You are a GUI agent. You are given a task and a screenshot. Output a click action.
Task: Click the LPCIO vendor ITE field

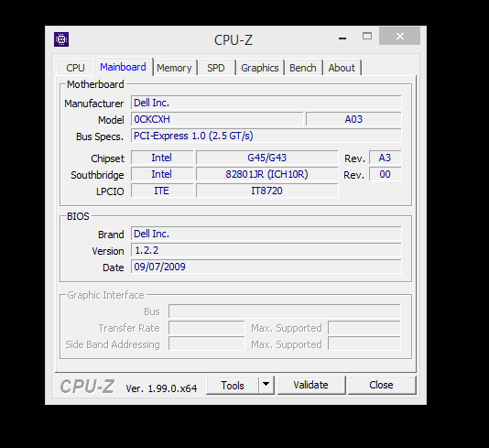[162, 191]
